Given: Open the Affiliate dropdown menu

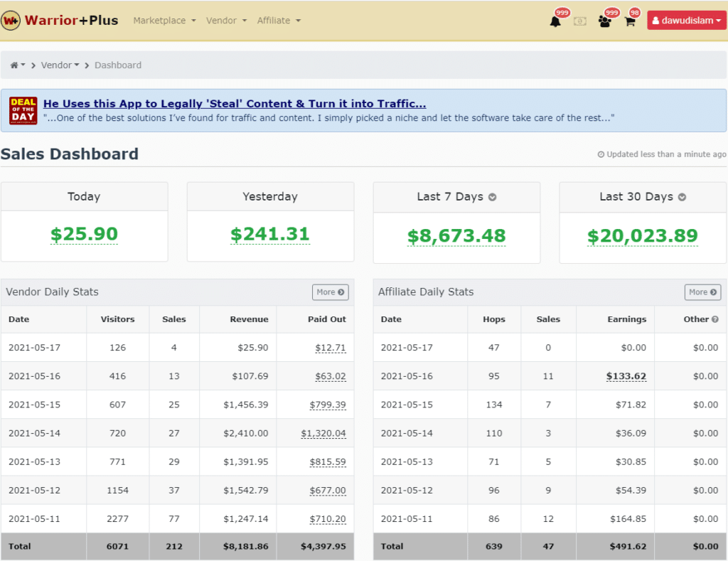Looking at the screenshot, I should (x=279, y=21).
